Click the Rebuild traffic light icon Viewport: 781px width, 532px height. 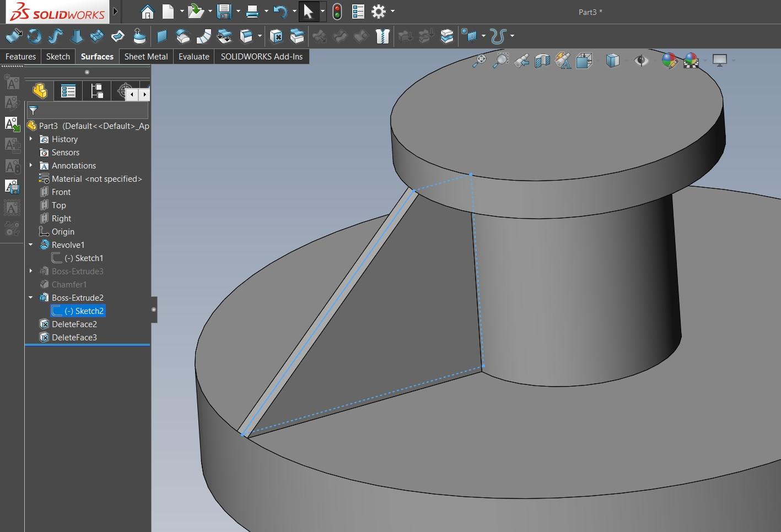pyautogui.click(x=337, y=11)
